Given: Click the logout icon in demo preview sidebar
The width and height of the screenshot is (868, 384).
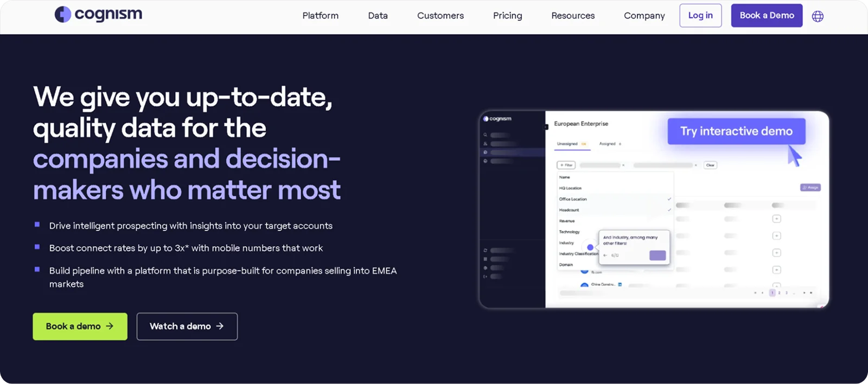Looking at the screenshot, I should [485, 277].
